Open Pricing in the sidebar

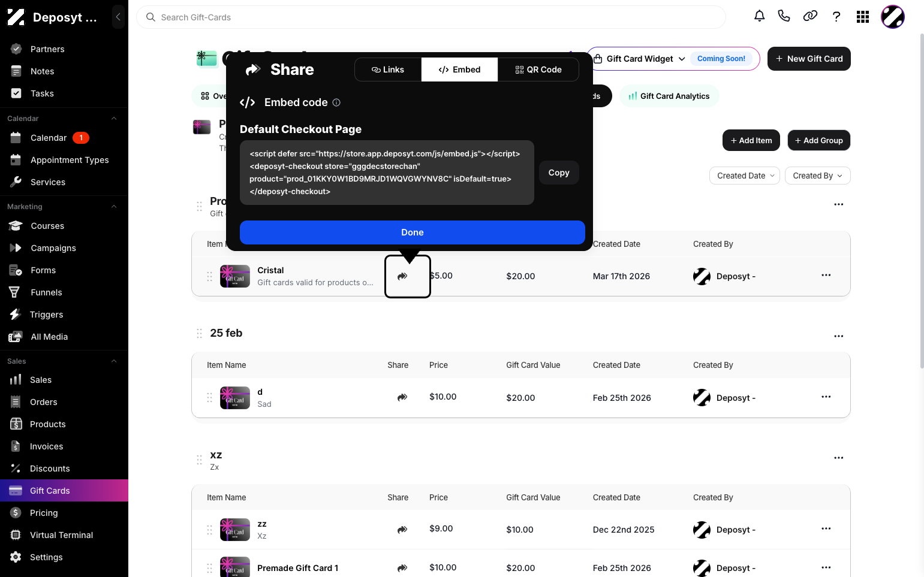pos(64,513)
